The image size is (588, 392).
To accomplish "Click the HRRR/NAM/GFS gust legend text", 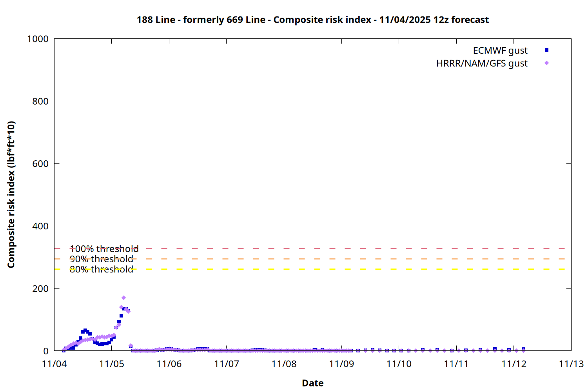I will click(481, 64).
